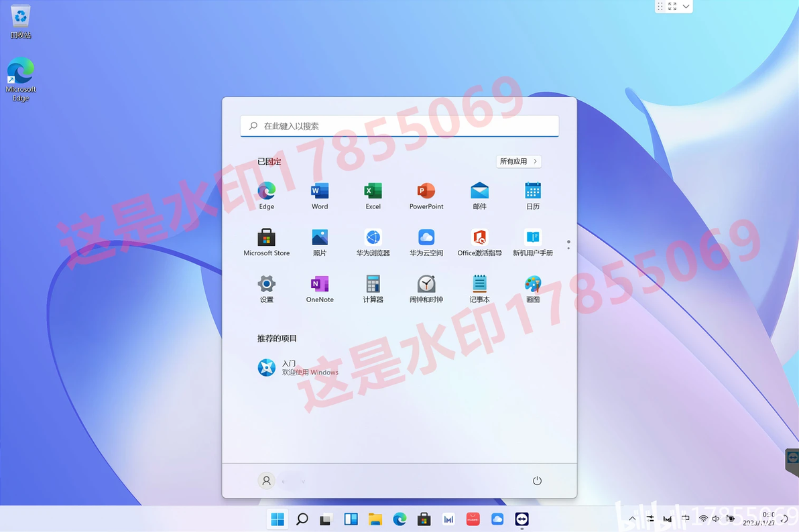Screen dimensions: 799x532
Task: Open Widgets panel from taskbar
Action: (x=351, y=519)
